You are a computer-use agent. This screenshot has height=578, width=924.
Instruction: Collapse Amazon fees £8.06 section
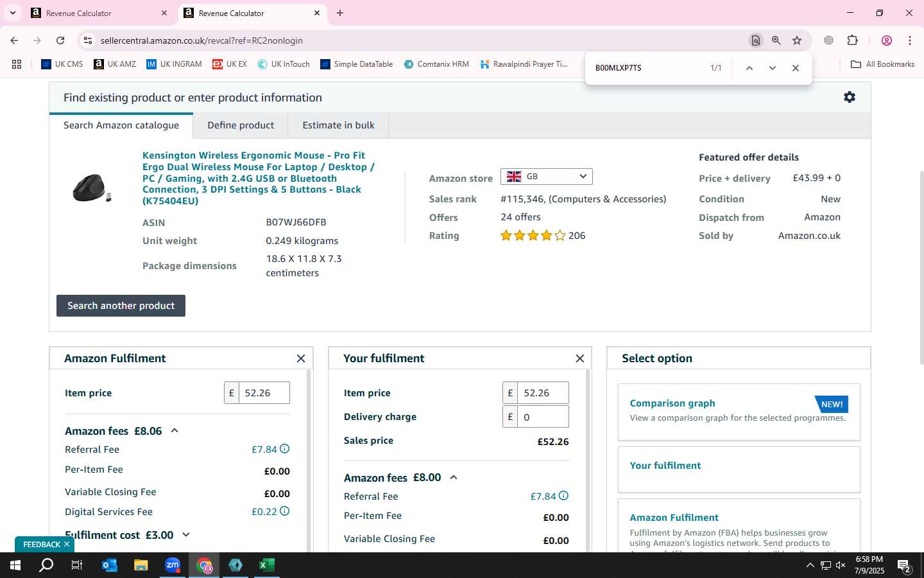[175, 431]
